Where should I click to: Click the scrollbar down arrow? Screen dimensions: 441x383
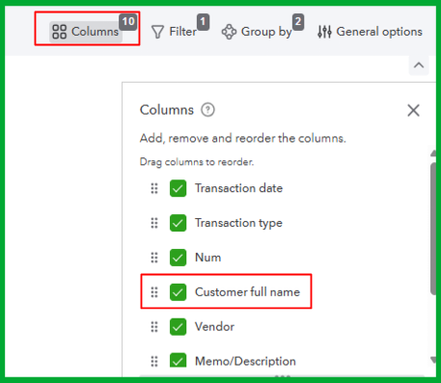click(433, 360)
